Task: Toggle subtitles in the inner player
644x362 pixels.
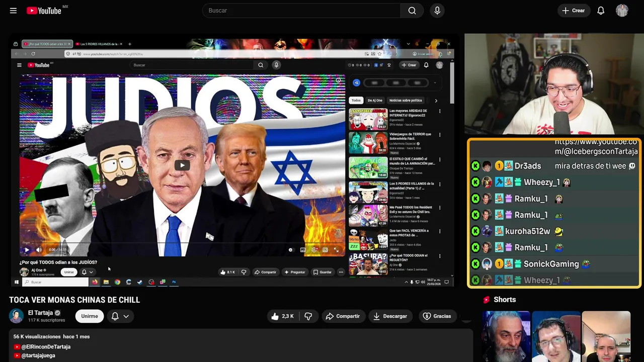Action: [302, 250]
